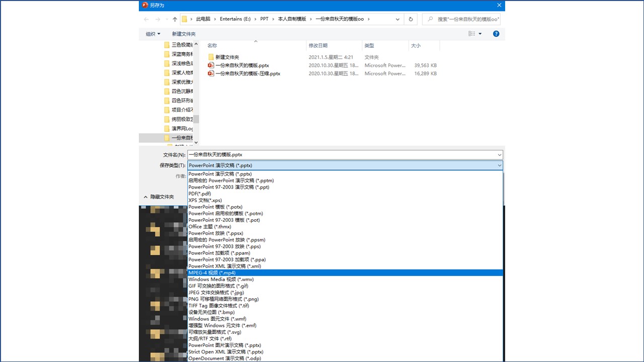
Task: Click the Back navigation arrow
Action: (146, 19)
